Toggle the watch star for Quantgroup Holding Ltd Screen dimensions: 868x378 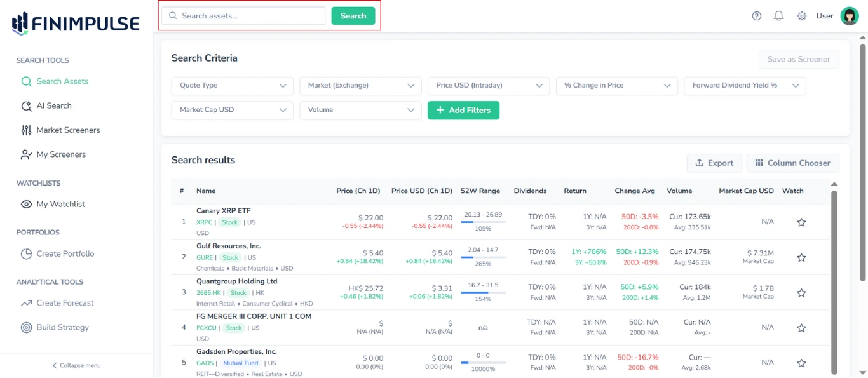801,292
